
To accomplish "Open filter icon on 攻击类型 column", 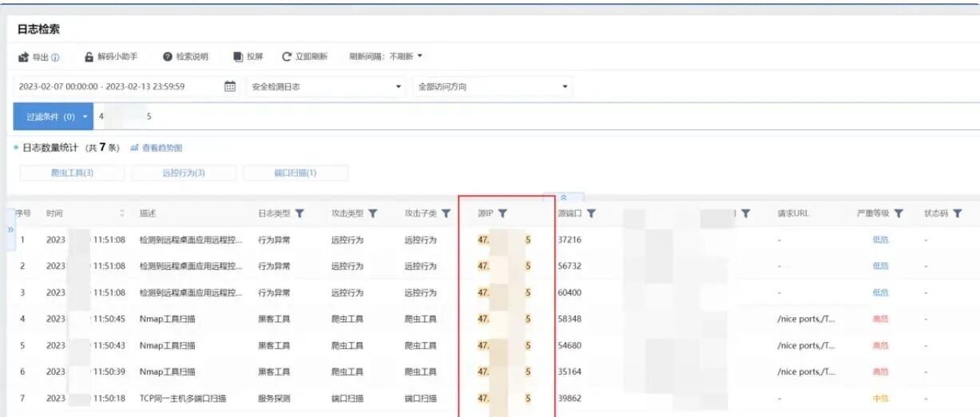I will (x=373, y=213).
